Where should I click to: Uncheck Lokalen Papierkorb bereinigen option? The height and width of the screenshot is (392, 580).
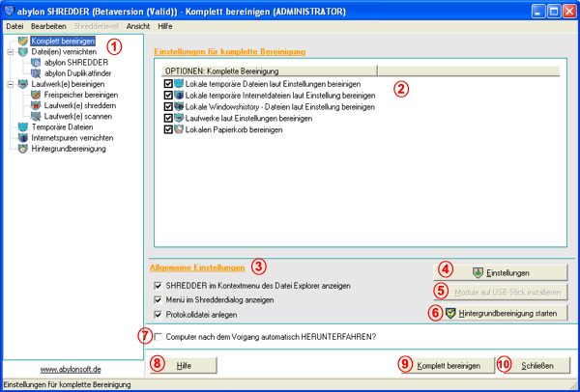168,130
